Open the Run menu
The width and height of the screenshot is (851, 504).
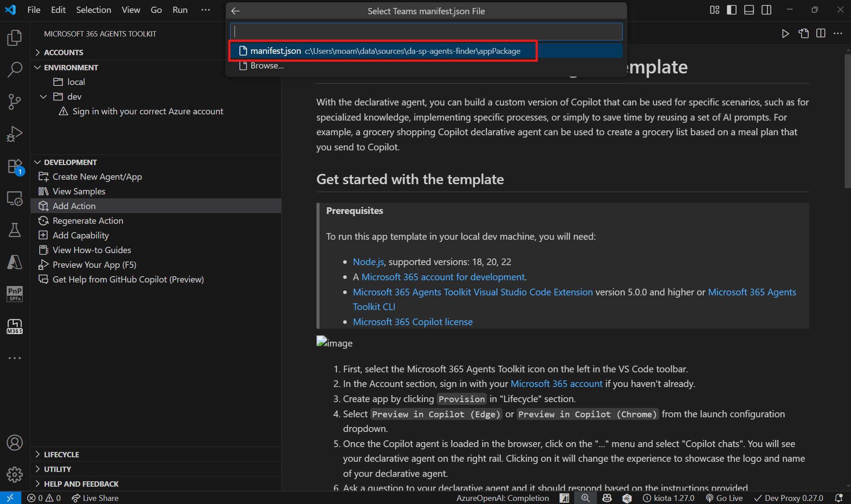[180, 10]
